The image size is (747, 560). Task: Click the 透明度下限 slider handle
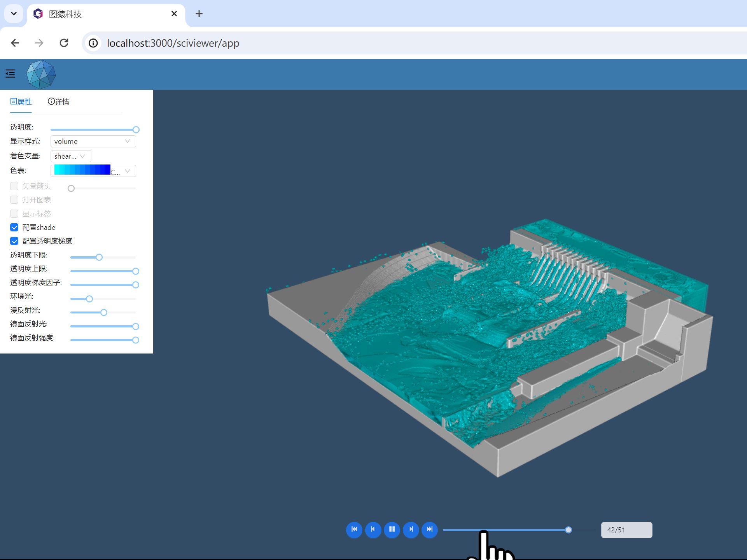click(x=99, y=257)
